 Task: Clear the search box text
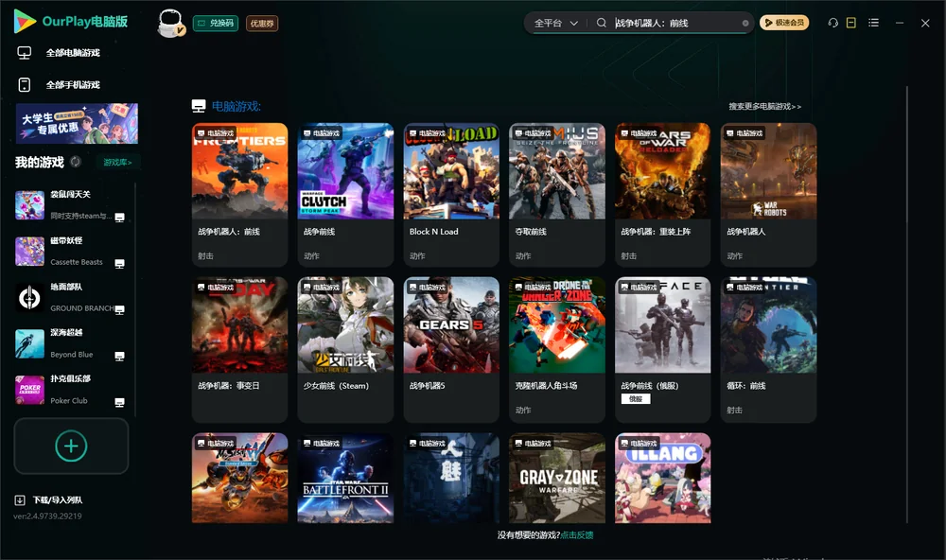745,24
